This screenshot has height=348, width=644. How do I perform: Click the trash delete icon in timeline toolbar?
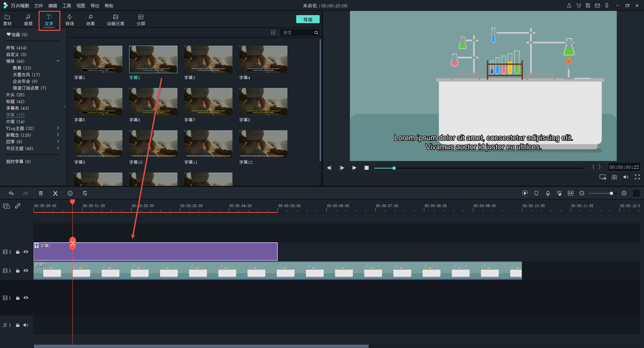[x=41, y=193]
